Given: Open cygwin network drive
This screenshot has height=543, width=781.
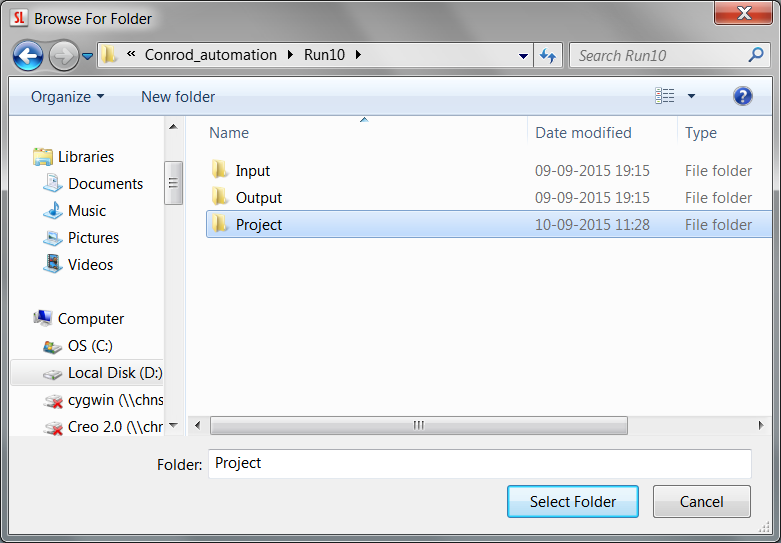Looking at the screenshot, I should coord(116,400).
